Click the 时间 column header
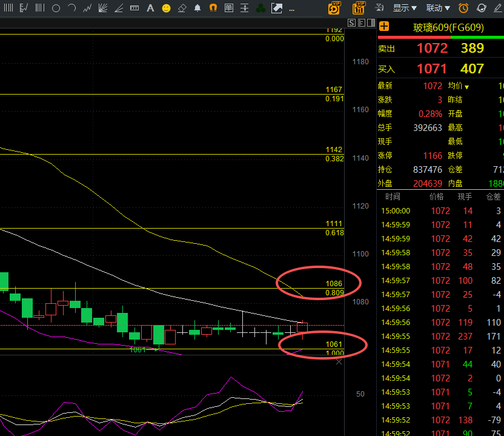 click(x=393, y=196)
